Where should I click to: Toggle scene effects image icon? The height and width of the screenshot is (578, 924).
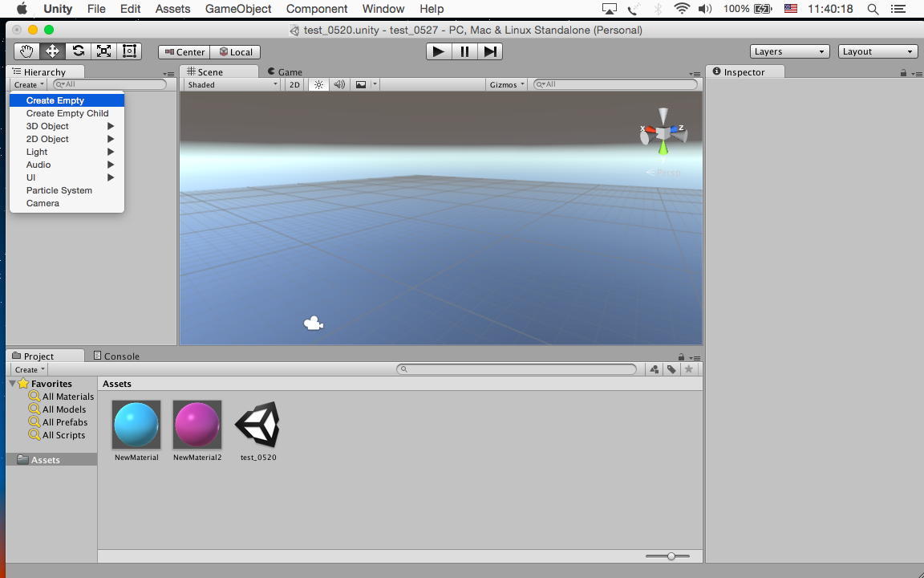(361, 84)
